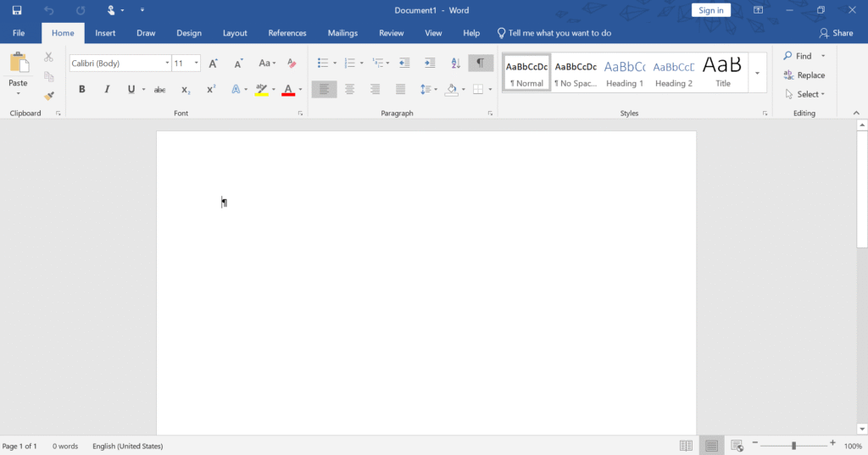Open Font dialog launcher arrow
This screenshot has height=455, width=868.
(301, 114)
